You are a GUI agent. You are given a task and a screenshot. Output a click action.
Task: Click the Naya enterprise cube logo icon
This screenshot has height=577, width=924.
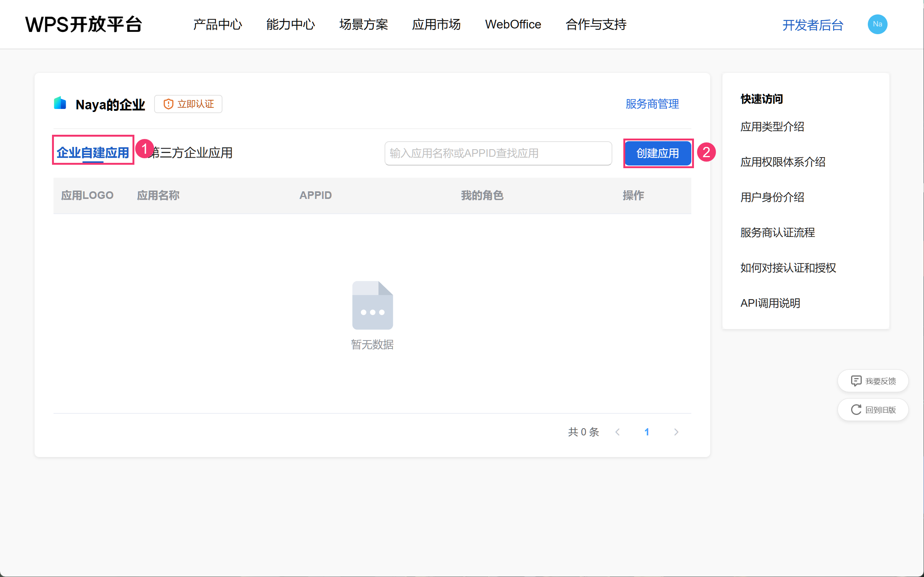pos(60,103)
